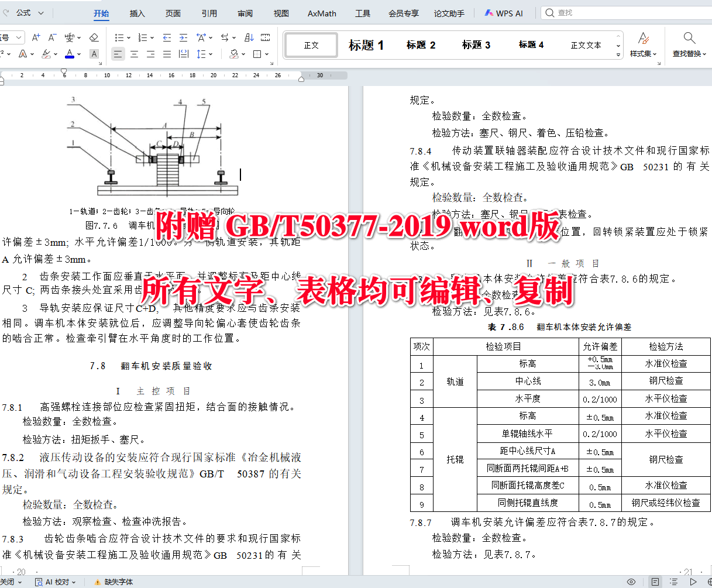Apply numbered list formatting
The image size is (712, 588).
click(x=143, y=37)
